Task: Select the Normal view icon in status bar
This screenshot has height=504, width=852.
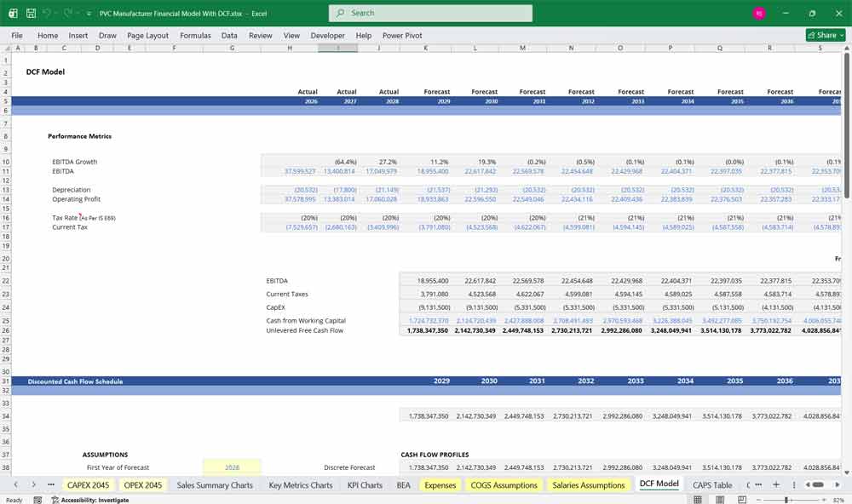Action: 698,498
